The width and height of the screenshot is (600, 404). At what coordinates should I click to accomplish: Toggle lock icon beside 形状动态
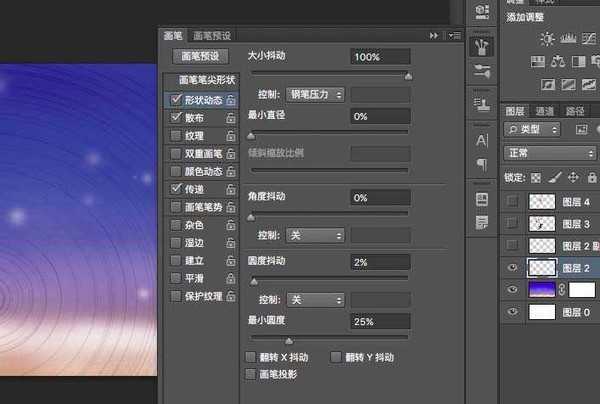tap(231, 100)
